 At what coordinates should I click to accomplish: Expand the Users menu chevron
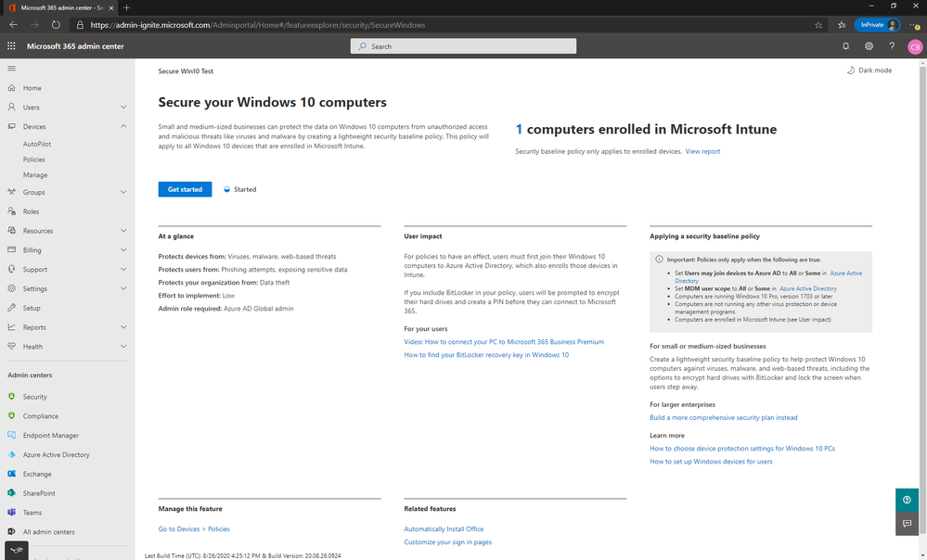[123, 107]
